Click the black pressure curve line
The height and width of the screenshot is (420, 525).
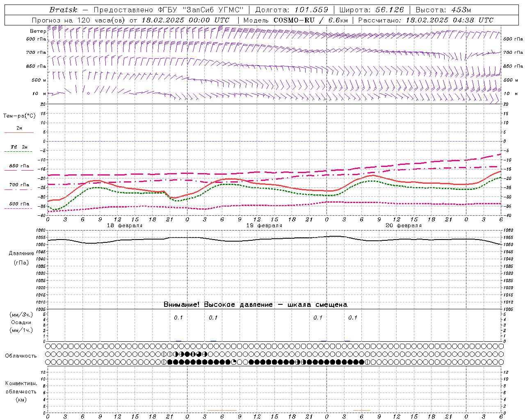[274, 239]
